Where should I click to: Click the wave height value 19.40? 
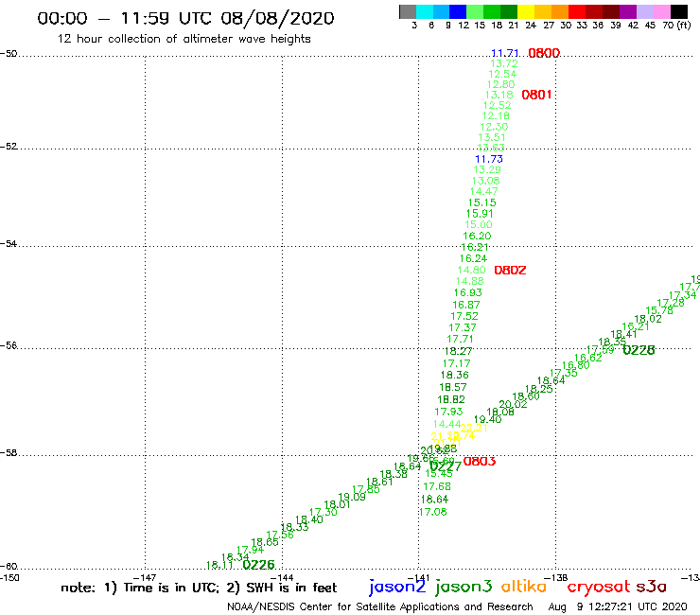pyautogui.click(x=487, y=420)
